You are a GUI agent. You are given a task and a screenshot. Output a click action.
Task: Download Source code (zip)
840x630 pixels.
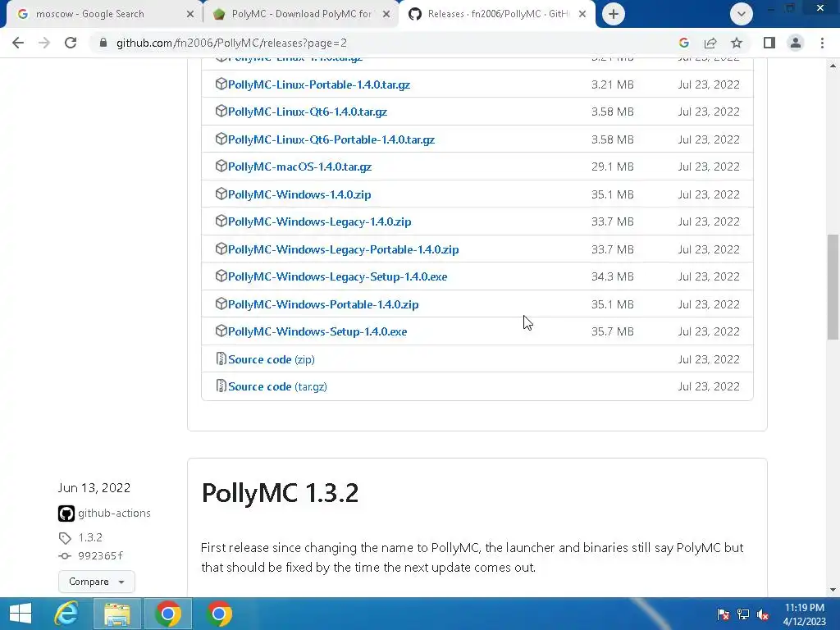point(271,359)
